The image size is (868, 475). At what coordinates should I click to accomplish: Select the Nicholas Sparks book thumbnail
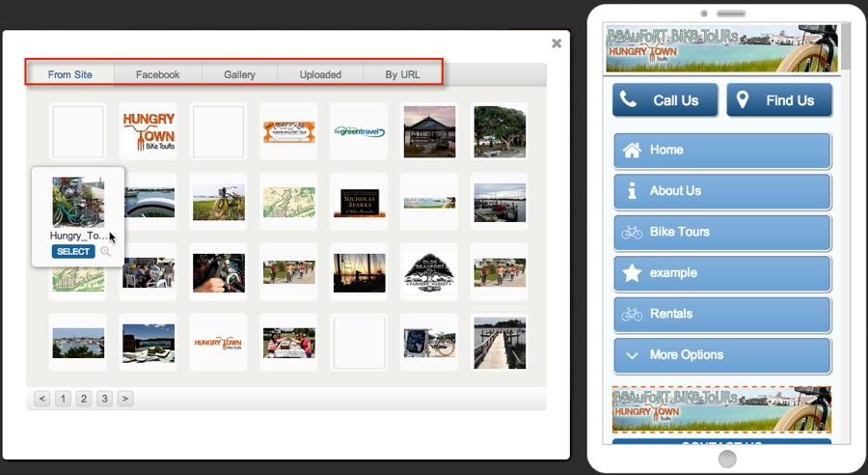point(360,202)
